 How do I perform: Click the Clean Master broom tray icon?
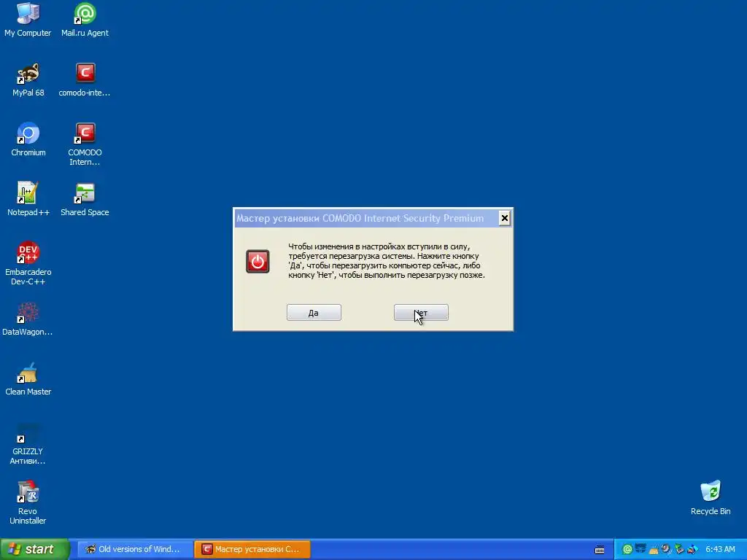[653, 550]
